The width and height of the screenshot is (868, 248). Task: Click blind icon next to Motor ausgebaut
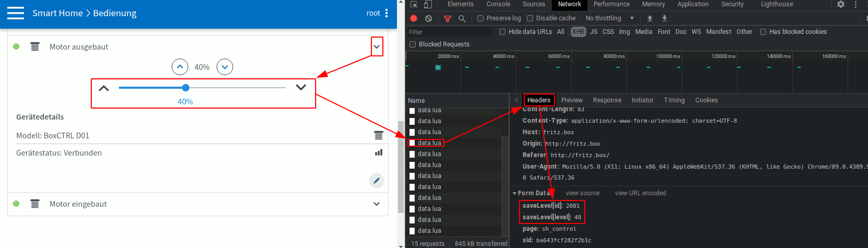pos(35,47)
